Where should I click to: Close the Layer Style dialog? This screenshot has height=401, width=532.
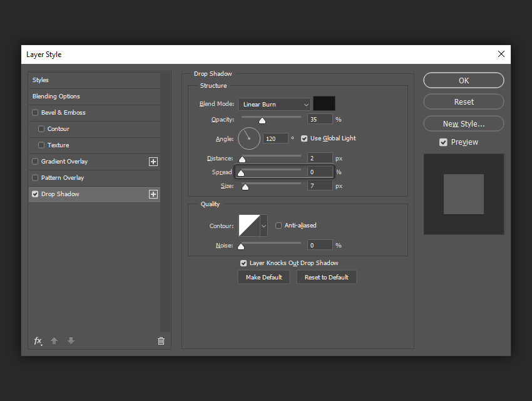click(501, 54)
